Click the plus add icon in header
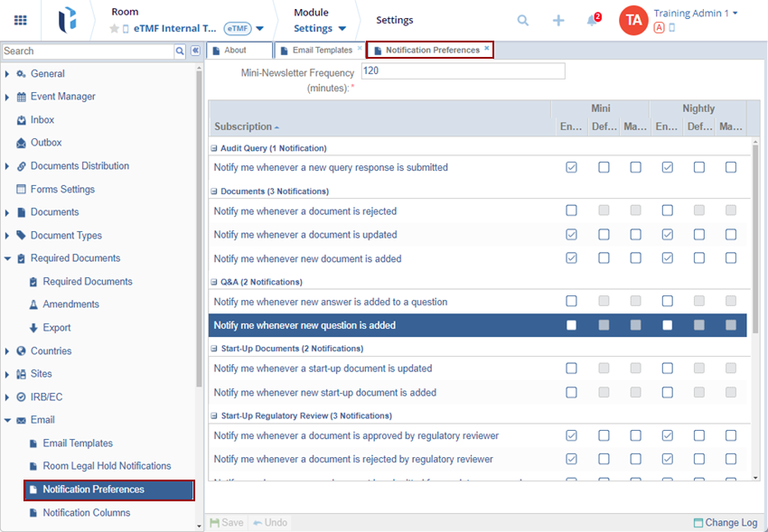Image resolution: width=768 pixels, height=532 pixels. click(x=558, y=20)
